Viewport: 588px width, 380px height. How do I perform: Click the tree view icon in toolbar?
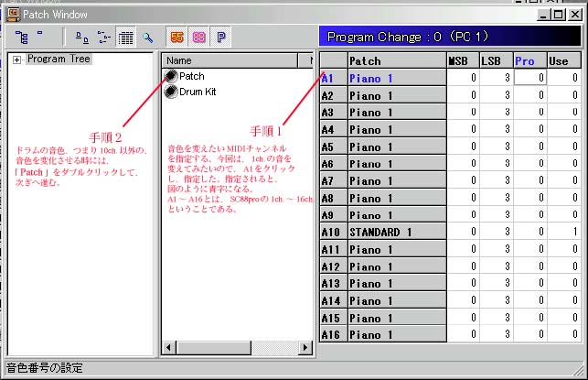point(23,38)
